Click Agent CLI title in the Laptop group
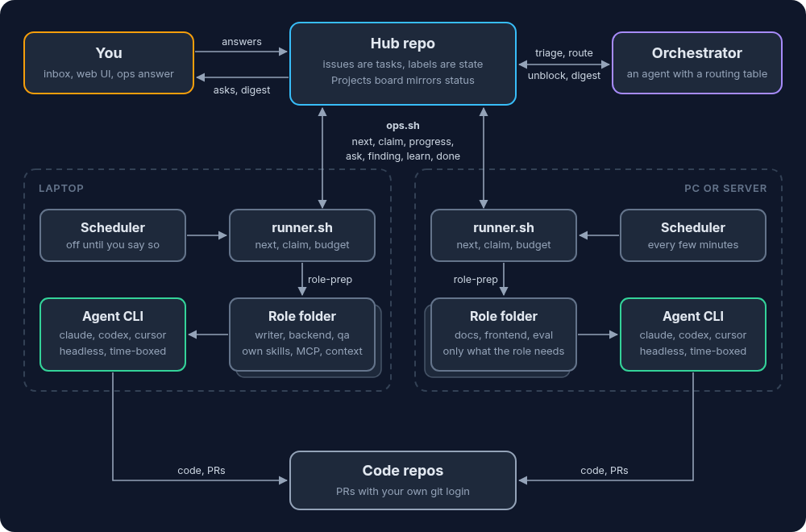The width and height of the screenshot is (806, 532). tap(113, 316)
